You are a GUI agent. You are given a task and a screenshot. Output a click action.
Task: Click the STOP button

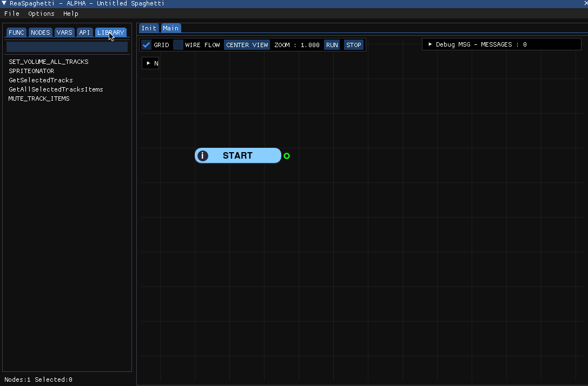click(354, 44)
